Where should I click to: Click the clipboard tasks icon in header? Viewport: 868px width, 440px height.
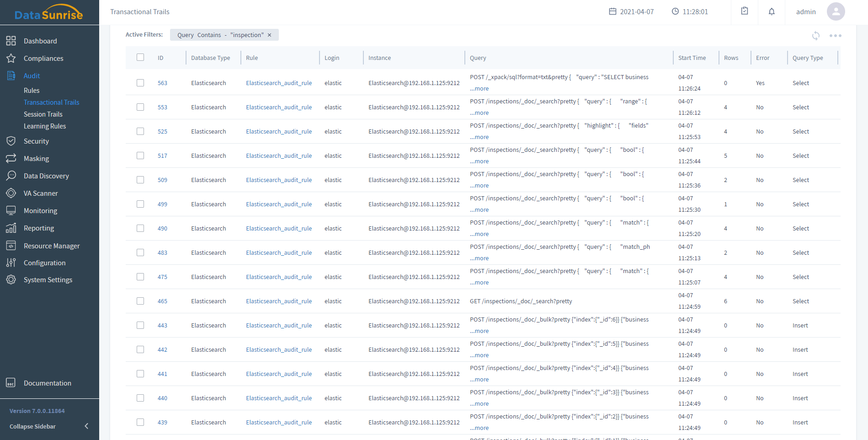[745, 11]
